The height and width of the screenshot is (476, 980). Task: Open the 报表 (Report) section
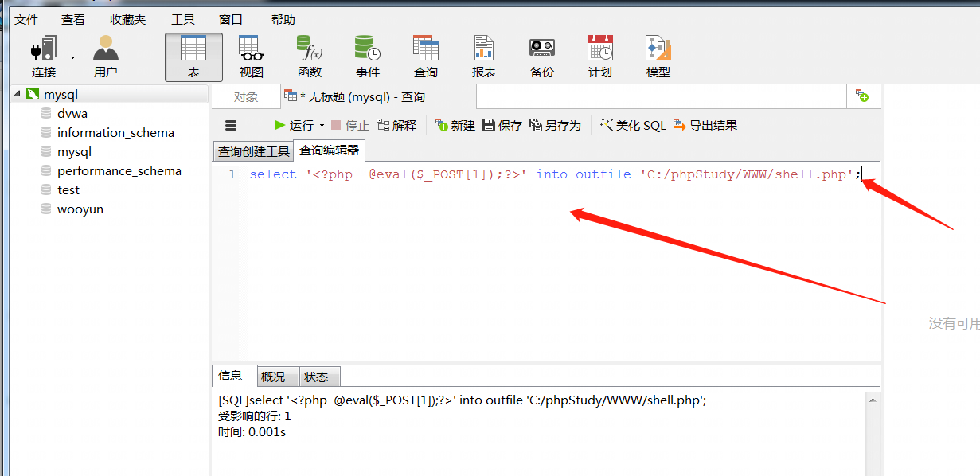(484, 57)
